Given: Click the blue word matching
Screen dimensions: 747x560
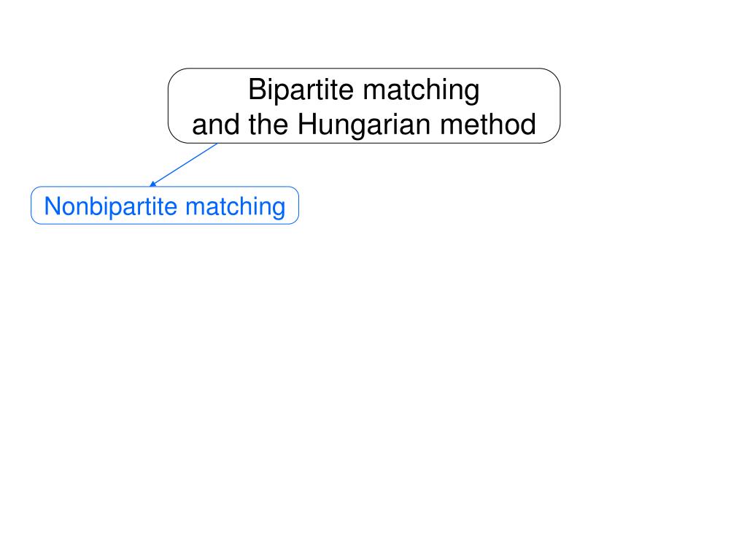Looking at the screenshot, I should [236, 207].
